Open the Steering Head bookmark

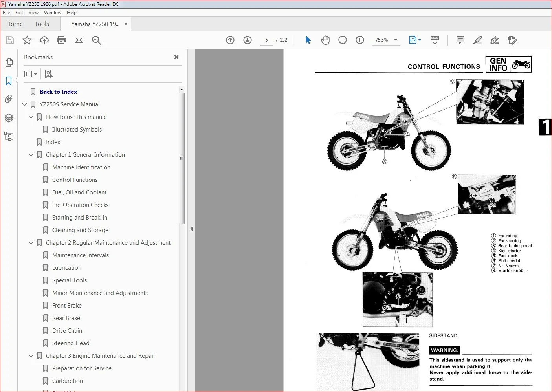tap(71, 343)
